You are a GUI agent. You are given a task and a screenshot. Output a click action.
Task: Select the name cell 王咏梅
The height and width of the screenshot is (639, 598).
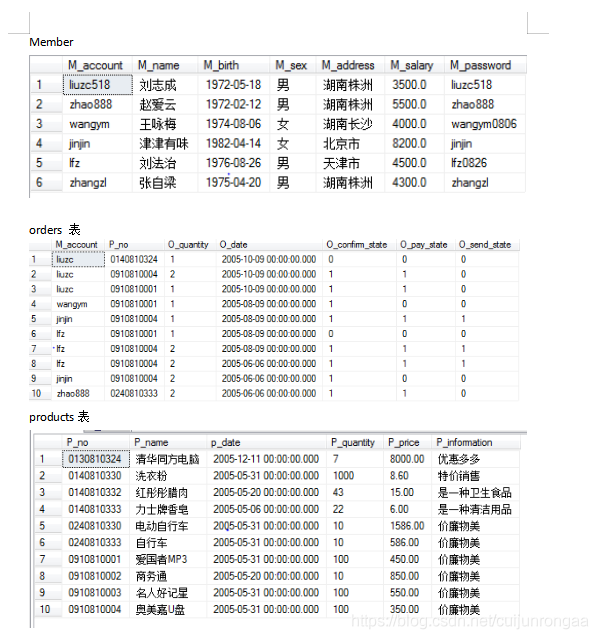[158, 124]
